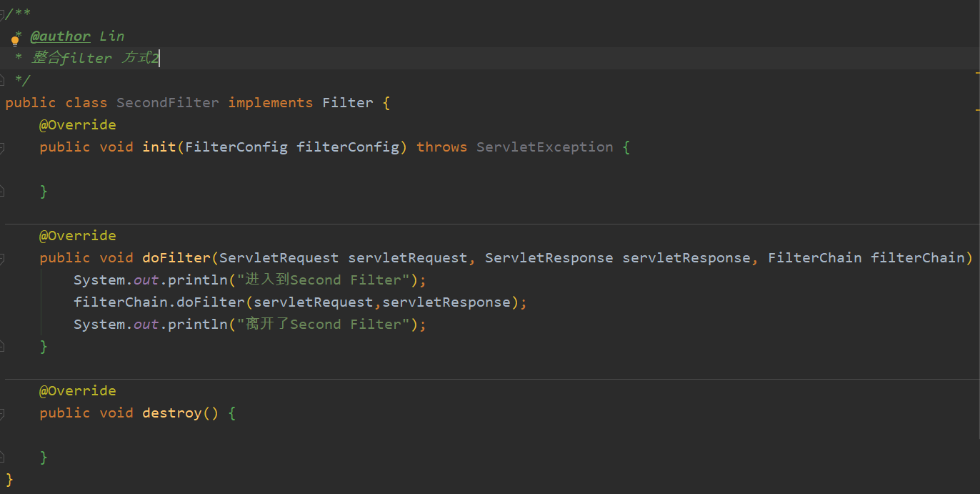Click the throws keyword
980x494 pixels.
(441, 147)
